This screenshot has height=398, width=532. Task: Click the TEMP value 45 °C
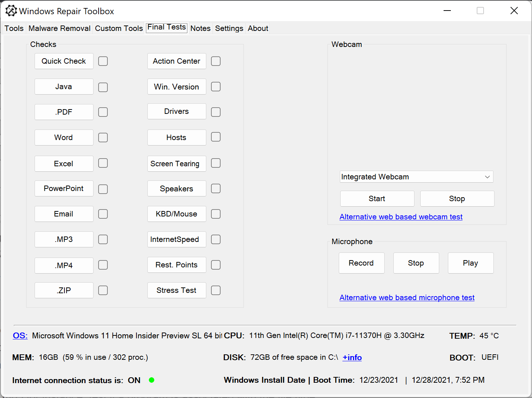tap(489, 336)
